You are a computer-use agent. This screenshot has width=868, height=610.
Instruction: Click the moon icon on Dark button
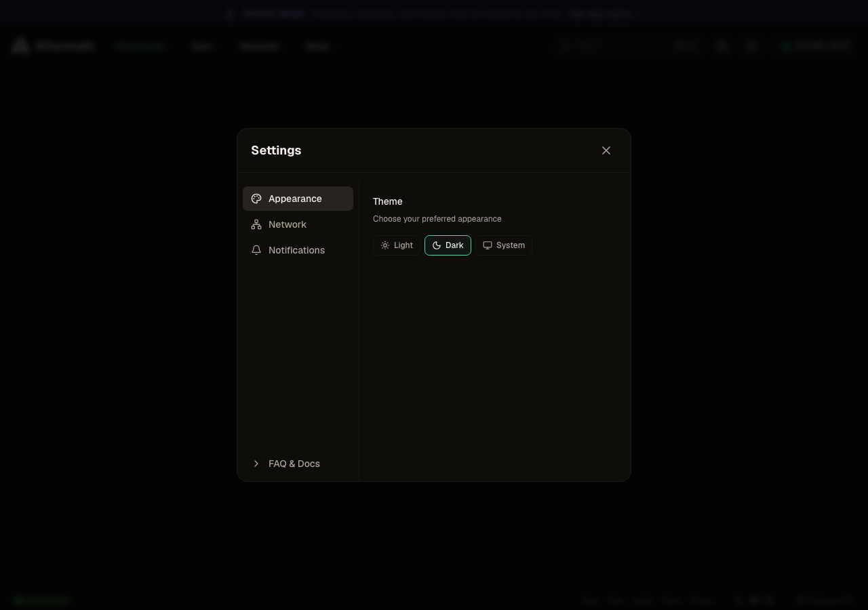437,245
